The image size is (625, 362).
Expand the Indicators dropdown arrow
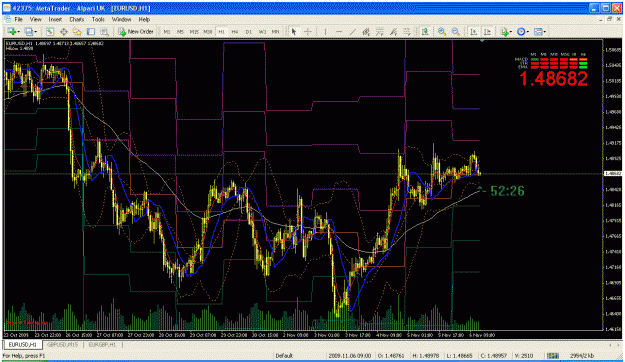[x=512, y=31]
